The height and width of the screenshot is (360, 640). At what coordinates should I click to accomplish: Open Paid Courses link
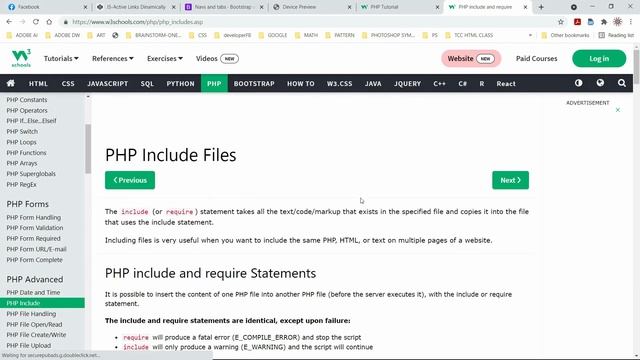pos(536,58)
